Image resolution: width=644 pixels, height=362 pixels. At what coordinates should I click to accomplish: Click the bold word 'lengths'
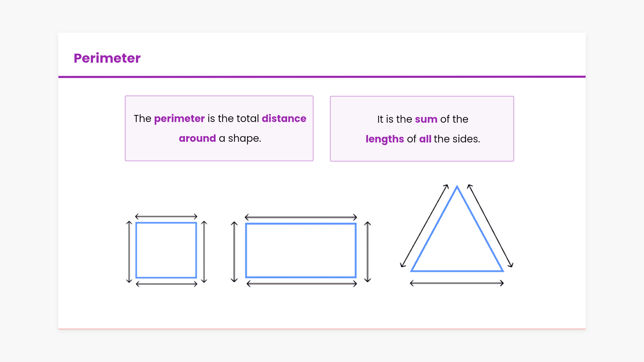385,139
